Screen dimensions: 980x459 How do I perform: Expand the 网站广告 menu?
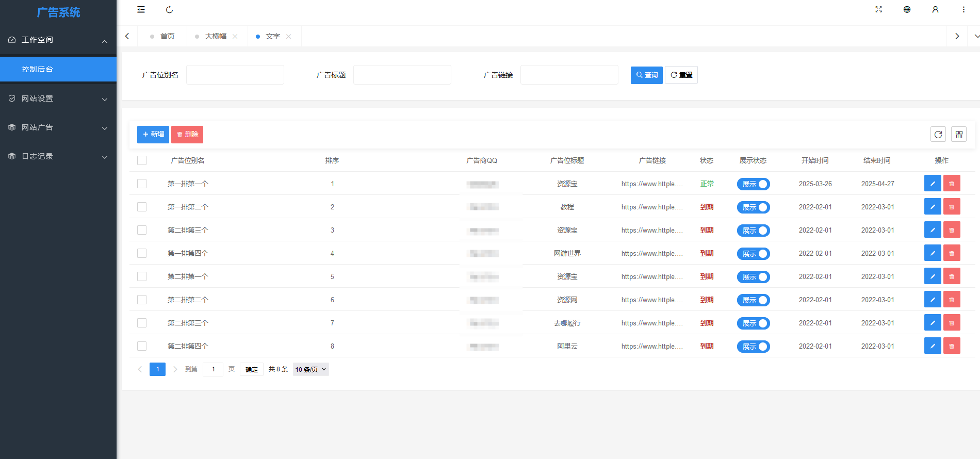(58, 127)
